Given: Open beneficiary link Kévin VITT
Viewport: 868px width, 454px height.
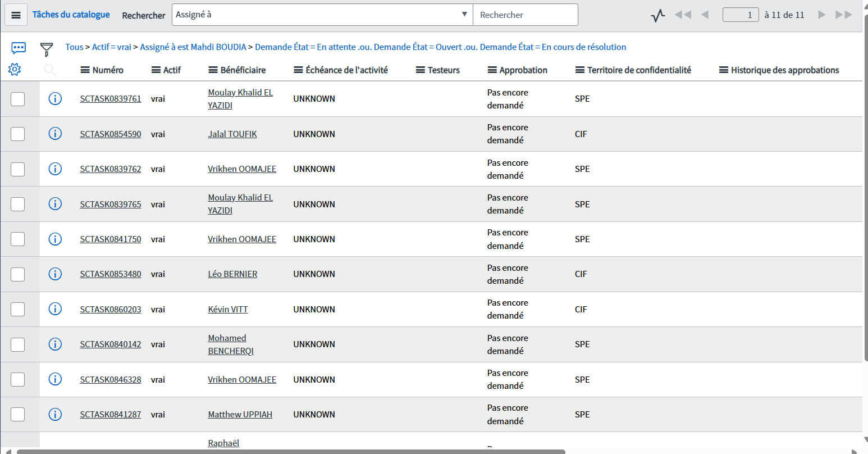Looking at the screenshot, I should 228,310.
